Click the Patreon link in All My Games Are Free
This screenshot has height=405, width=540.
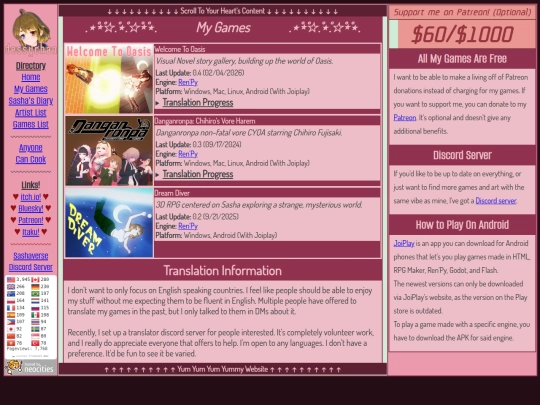405,118
